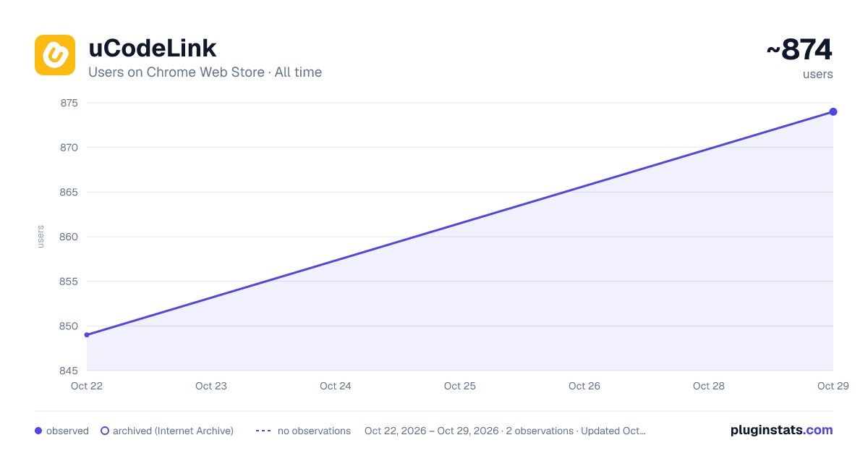Click the uCodeLink yellow app icon
Image resolution: width=868 pixels, height=456 pixels.
point(55,55)
